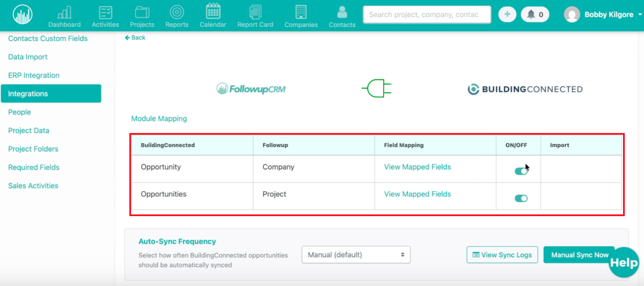The height and width of the screenshot is (286, 644).
Task: Click Bobby Kilgore's avatar picture
Action: pos(572,15)
